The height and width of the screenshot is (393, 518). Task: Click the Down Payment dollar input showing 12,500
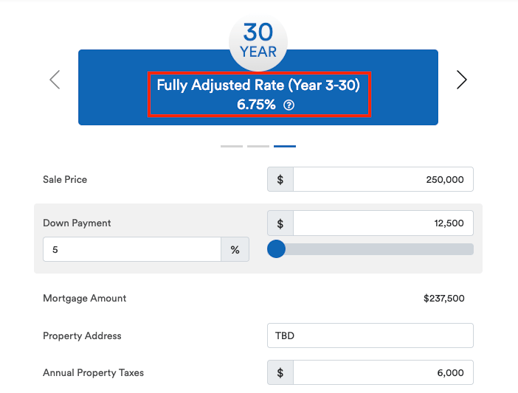click(x=383, y=223)
